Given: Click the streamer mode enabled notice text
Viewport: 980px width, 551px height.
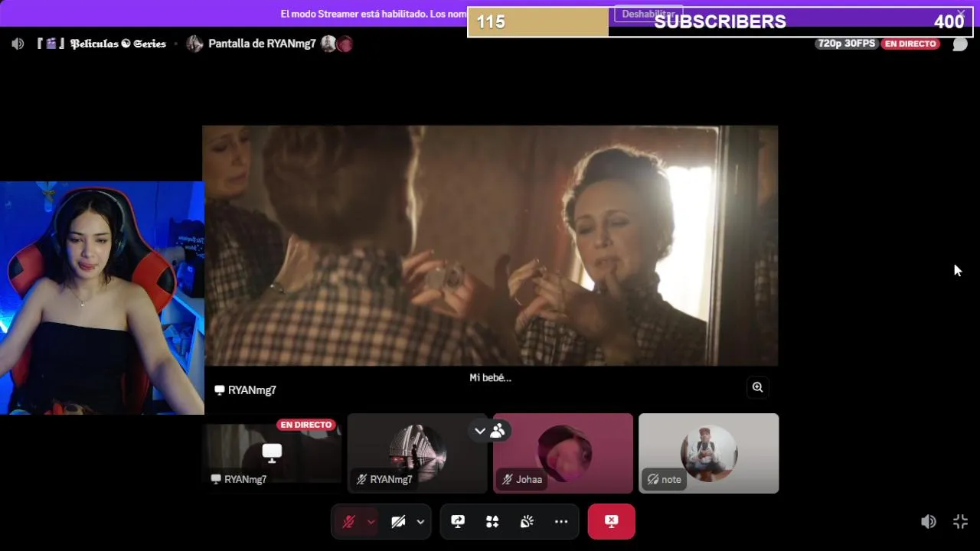Looking at the screenshot, I should pyautogui.click(x=374, y=14).
